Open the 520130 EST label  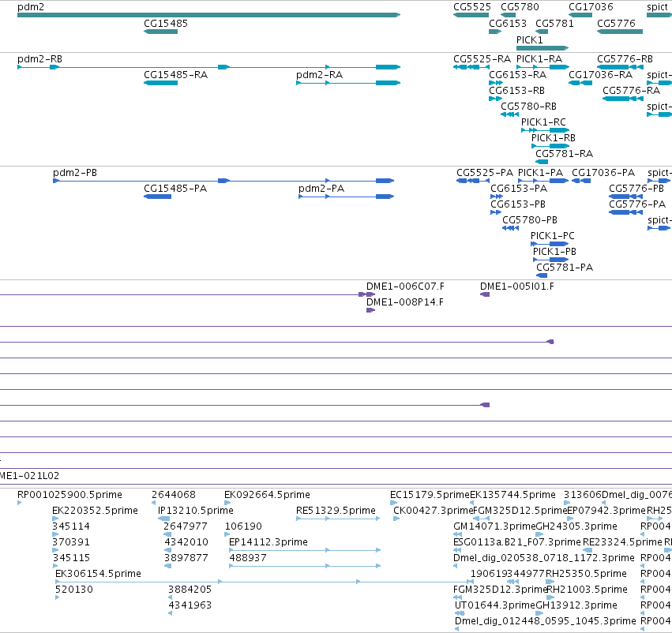73,590
